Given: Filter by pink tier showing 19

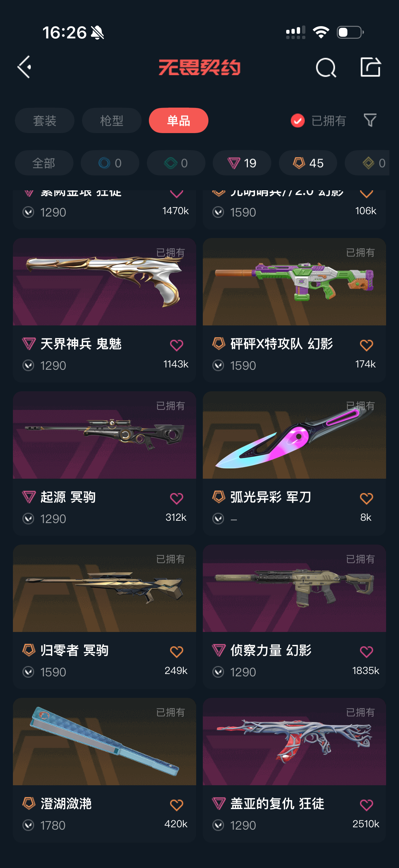Looking at the screenshot, I should pos(242,163).
